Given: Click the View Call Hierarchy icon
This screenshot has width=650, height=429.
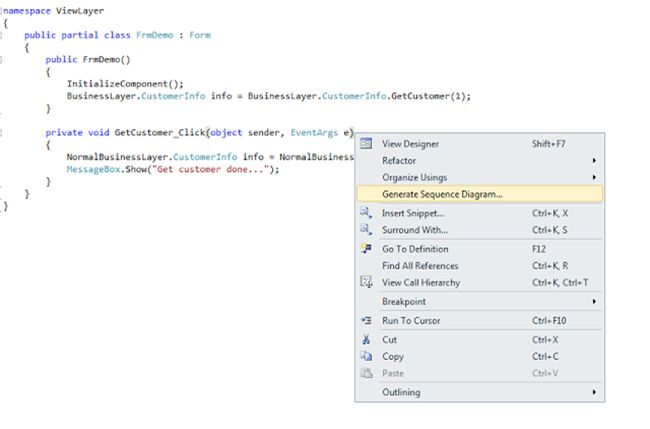Looking at the screenshot, I should [x=366, y=283].
